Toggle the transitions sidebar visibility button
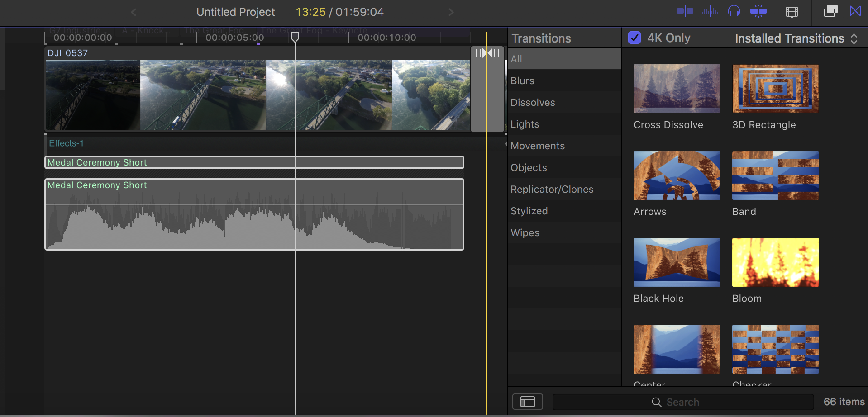Image resolution: width=868 pixels, height=417 pixels. (x=528, y=402)
